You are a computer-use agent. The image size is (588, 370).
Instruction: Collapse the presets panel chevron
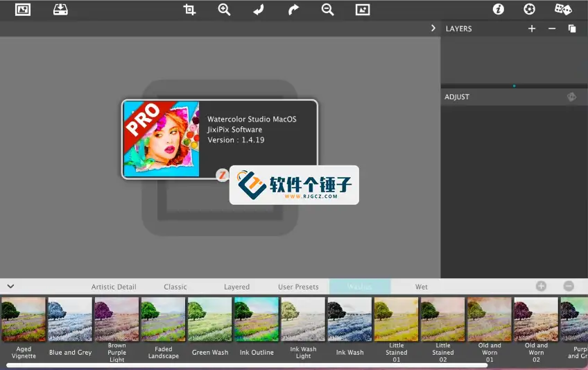click(10, 286)
